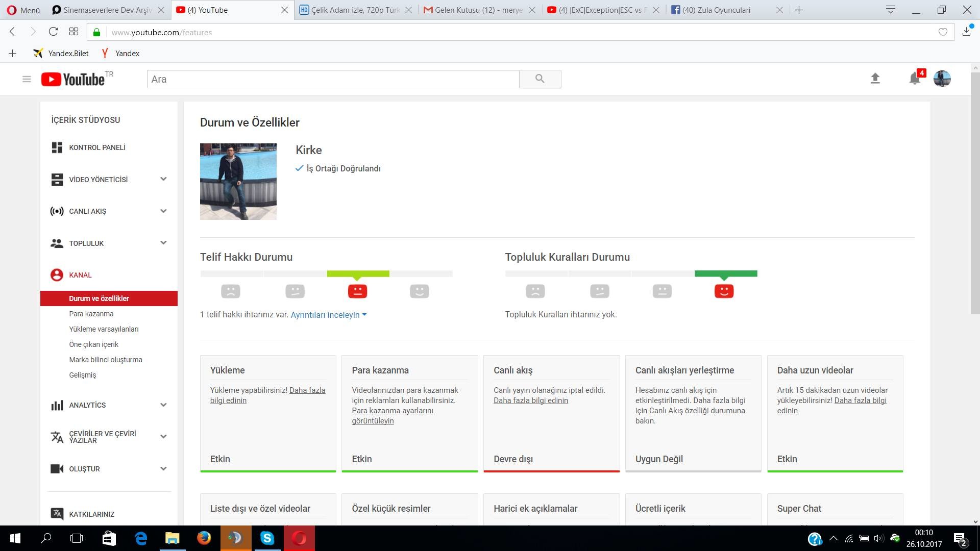Select Durum ve özellikler in sidebar
Viewport: 980px width, 551px height.
[109, 298]
